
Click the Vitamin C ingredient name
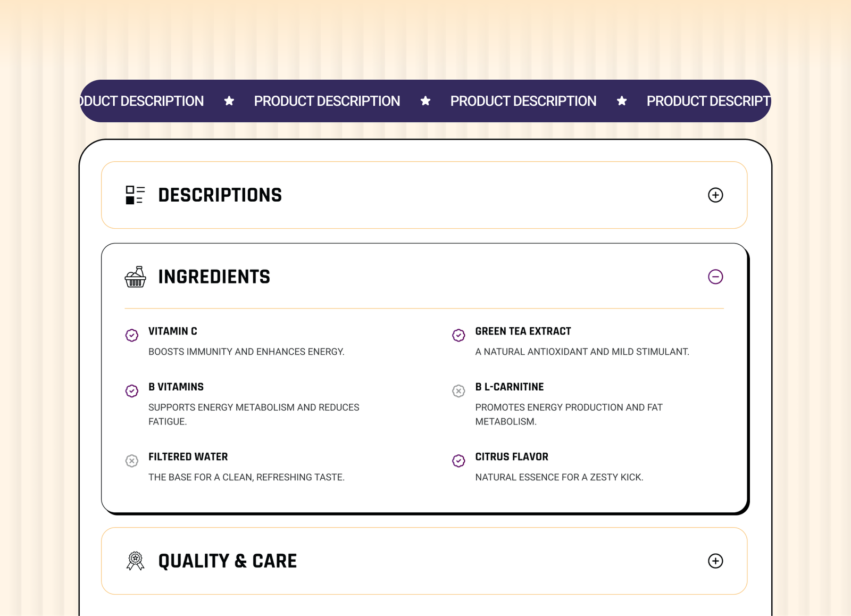pyautogui.click(x=173, y=330)
